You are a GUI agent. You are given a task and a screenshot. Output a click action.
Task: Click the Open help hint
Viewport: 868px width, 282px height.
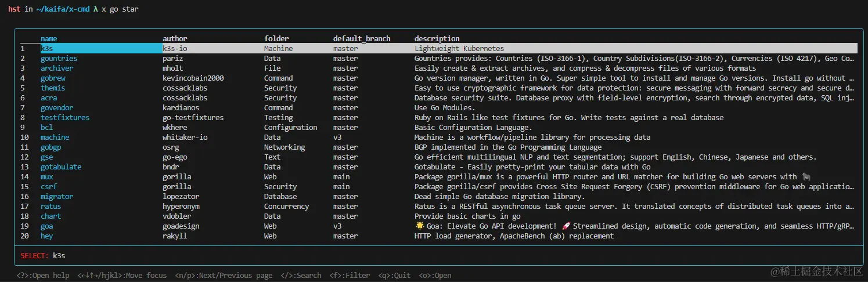pyautogui.click(x=43, y=276)
